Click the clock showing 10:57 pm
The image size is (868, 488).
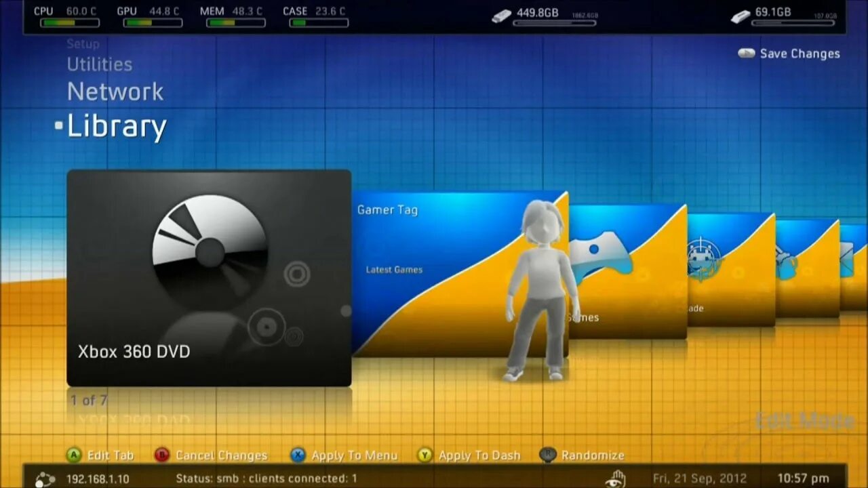803,479
